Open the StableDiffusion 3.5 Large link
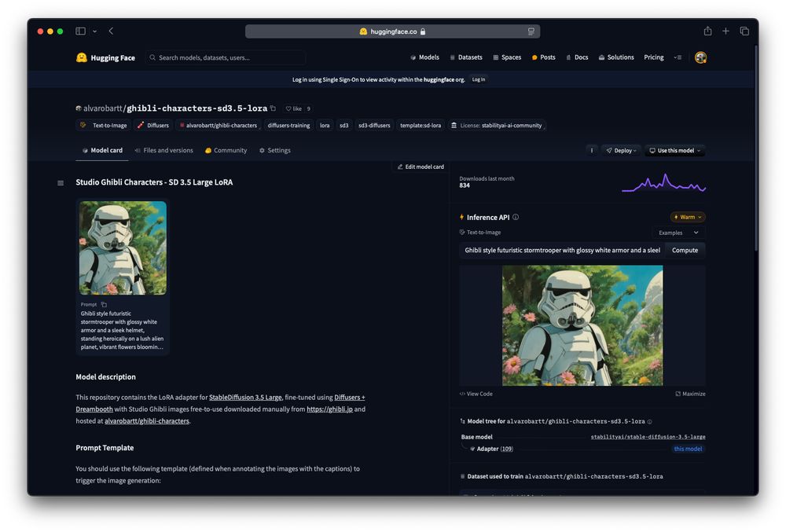The width and height of the screenshot is (786, 532). 245,398
